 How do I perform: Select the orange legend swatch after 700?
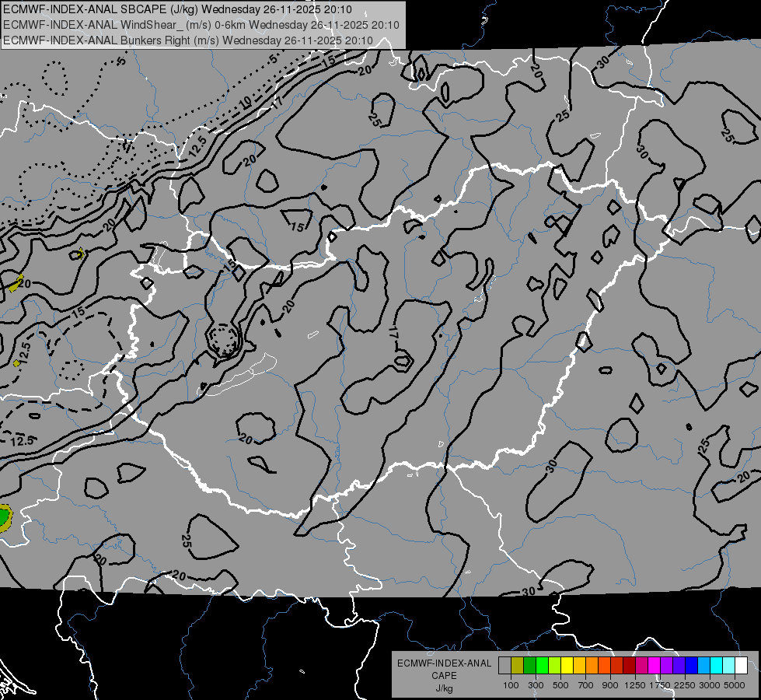point(592,666)
